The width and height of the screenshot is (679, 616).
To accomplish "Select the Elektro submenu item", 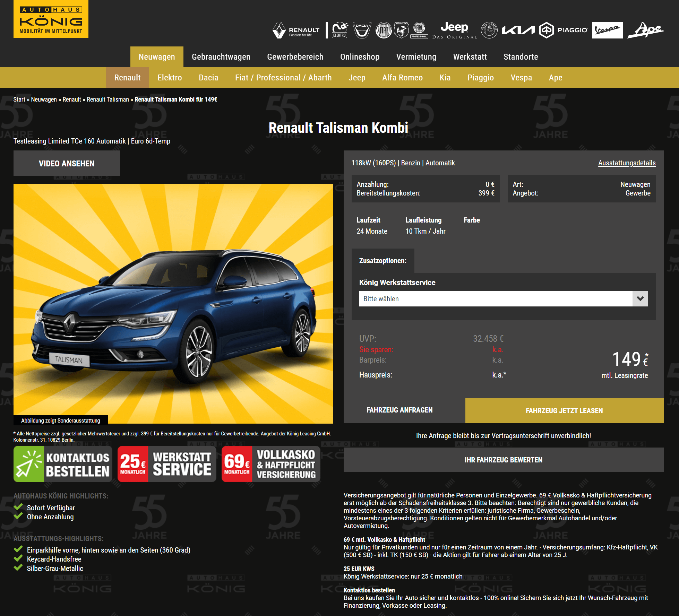I will click(x=170, y=78).
